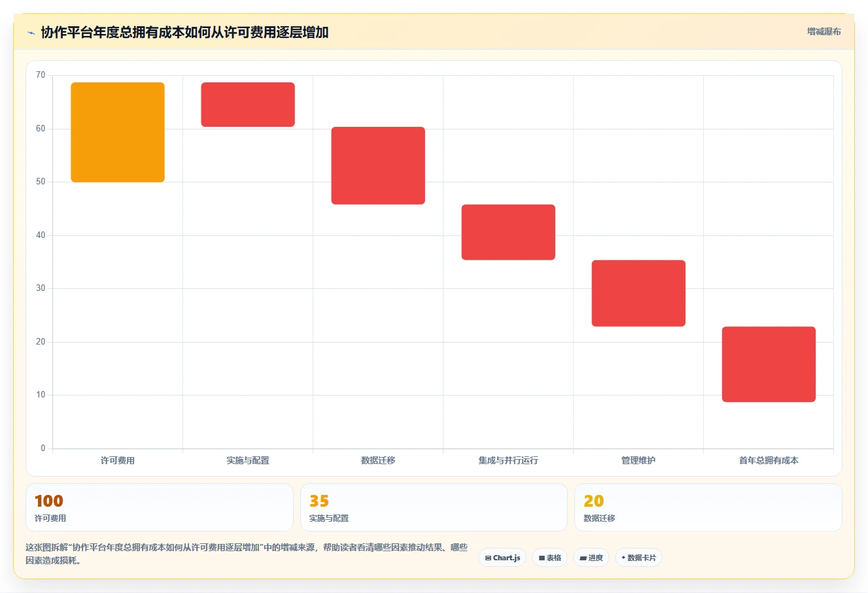Click the y-axis value 50
Screen dimensions: 868x593
tap(41, 182)
